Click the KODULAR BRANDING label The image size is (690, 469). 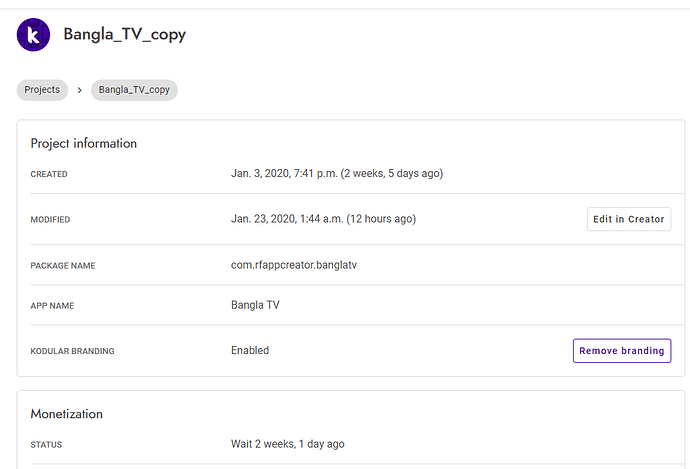point(72,351)
